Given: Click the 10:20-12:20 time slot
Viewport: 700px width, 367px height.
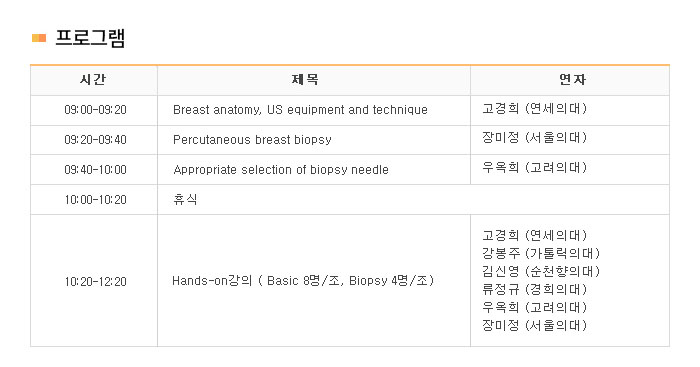Looking at the screenshot, I should pos(96,282).
